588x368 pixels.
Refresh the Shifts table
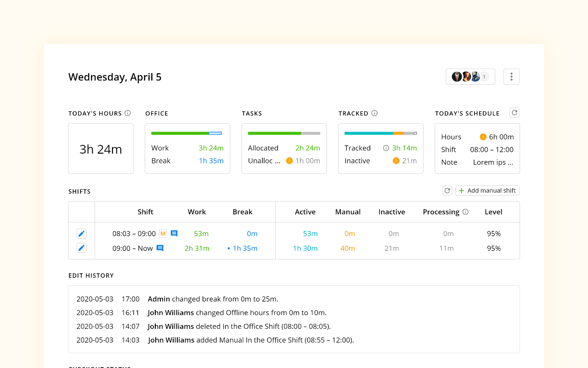pyautogui.click(x=447, y=190)
